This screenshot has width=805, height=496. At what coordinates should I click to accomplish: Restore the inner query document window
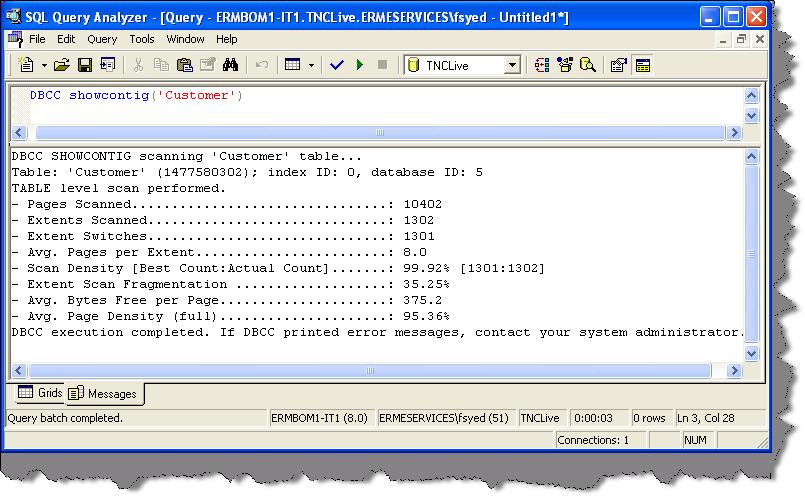coord(741,40)
